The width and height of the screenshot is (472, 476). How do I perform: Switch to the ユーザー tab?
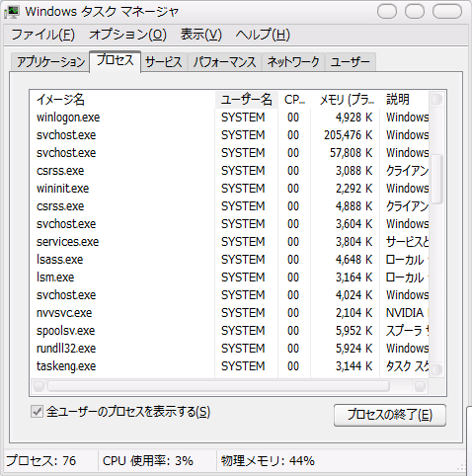coord(350,62)
